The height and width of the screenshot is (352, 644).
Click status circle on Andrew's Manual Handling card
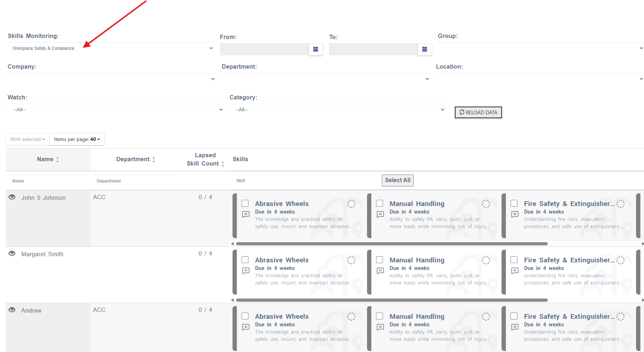click(x=486, y=317)
